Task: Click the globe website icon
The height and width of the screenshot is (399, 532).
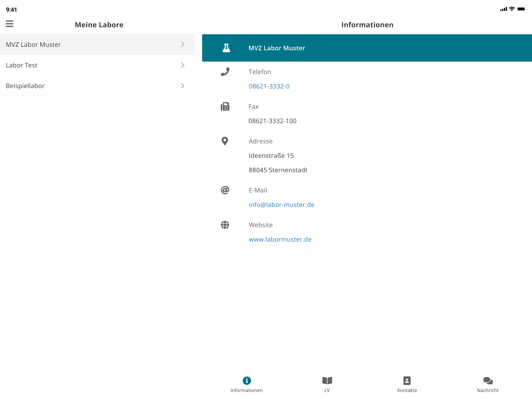Action: pyautogui.click(x=225, y=225)
